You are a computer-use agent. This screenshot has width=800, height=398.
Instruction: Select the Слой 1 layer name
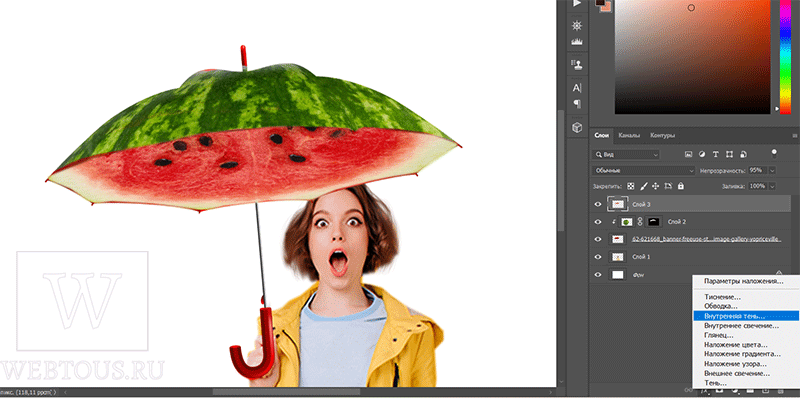pos(640,257)
